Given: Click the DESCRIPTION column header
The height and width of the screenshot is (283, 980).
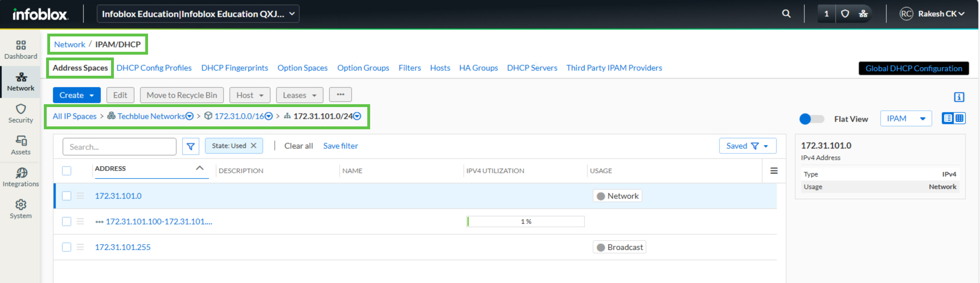Looking at the screenshot, I should click(241, 171).
